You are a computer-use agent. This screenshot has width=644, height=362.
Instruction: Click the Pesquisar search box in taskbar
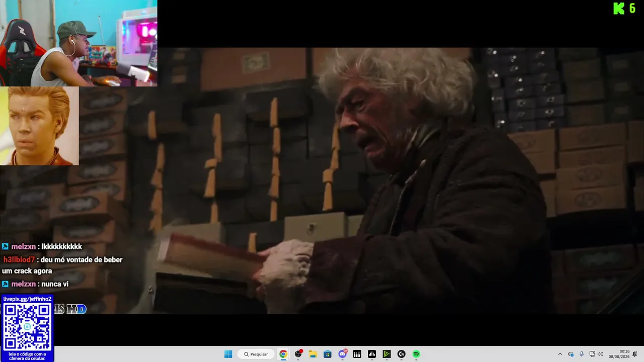click(256, 354)
